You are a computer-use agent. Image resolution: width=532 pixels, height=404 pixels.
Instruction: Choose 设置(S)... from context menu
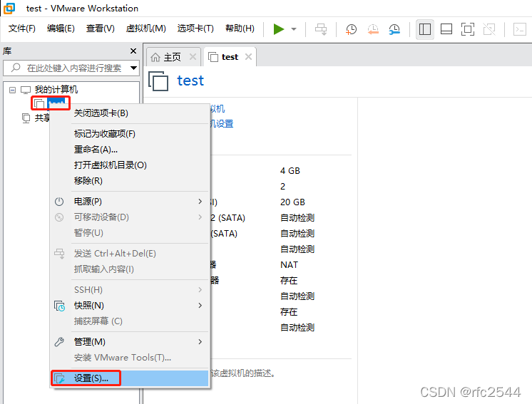click(x=129, y=378)
